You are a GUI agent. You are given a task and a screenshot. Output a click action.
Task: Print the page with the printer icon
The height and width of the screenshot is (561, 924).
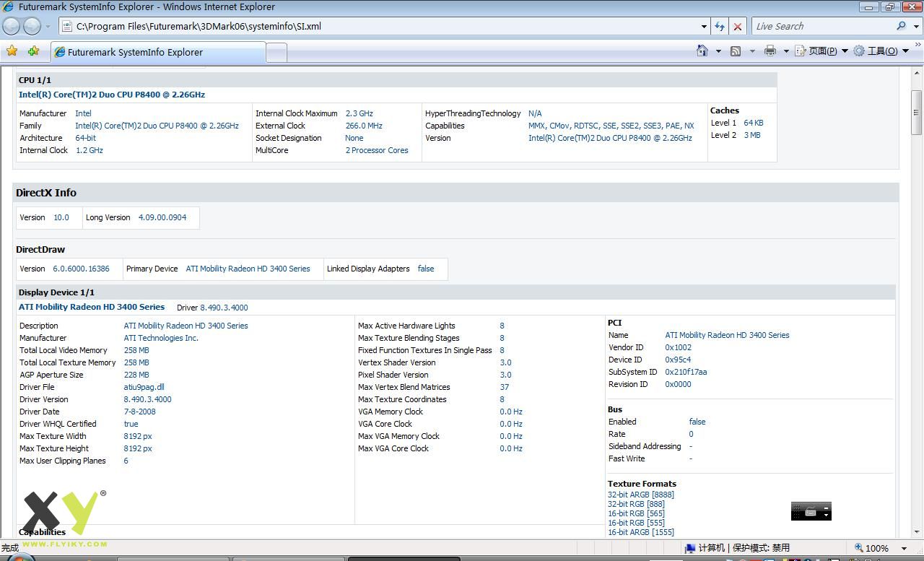pos(770,51)
